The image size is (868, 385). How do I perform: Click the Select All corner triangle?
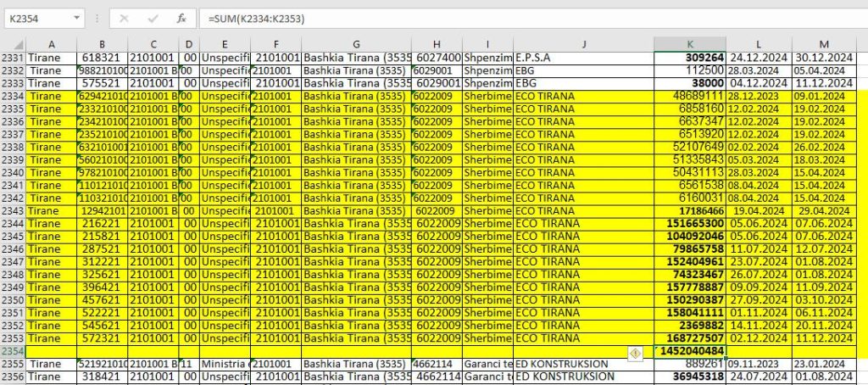[x=19, y=45]
